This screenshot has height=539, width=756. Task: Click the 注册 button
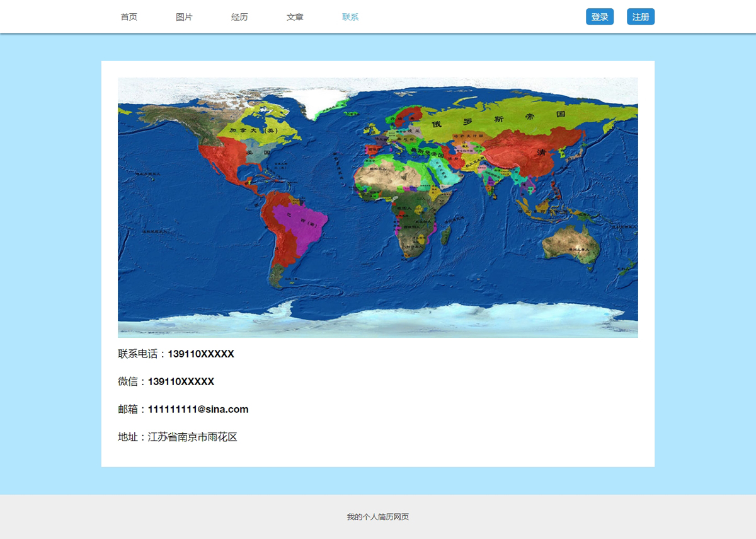pyautogui.click(x=641, y=17)
